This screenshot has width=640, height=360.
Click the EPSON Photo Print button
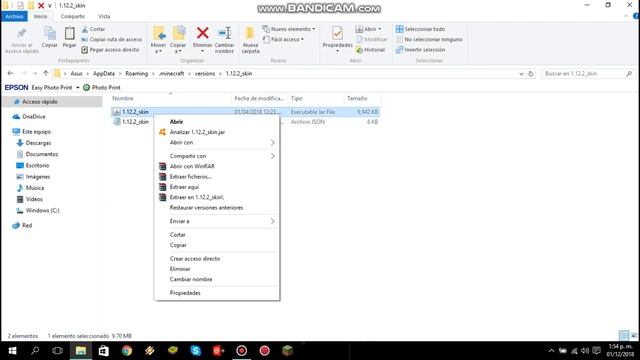102,87
